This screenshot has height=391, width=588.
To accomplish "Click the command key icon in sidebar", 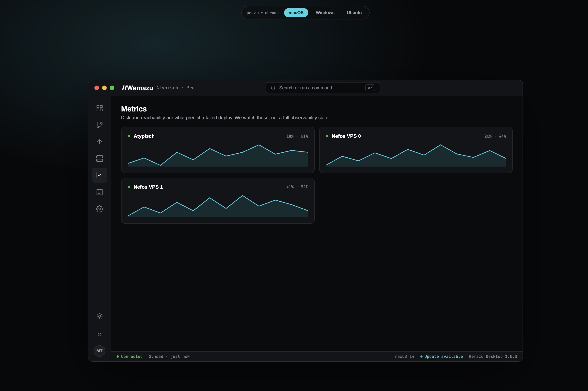I will pyautogui.click(x=99, y=334).
